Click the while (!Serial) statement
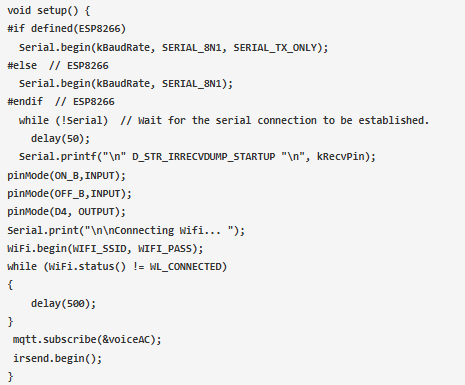The image size is (465, 385). pos(63,120)
